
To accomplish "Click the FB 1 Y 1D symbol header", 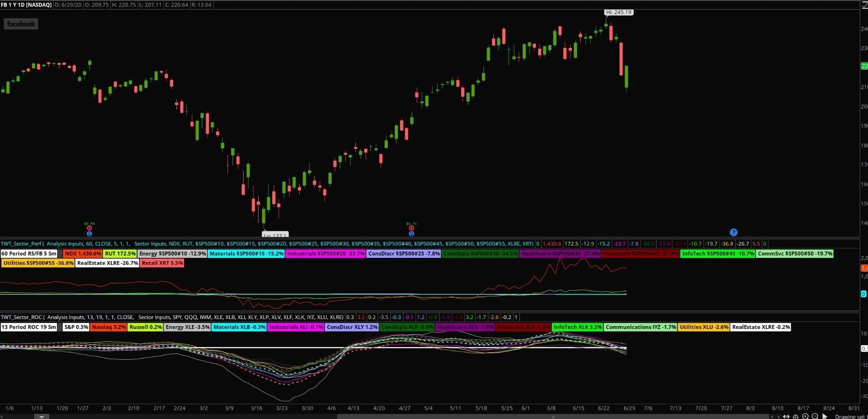I will (x=26, y=5).
